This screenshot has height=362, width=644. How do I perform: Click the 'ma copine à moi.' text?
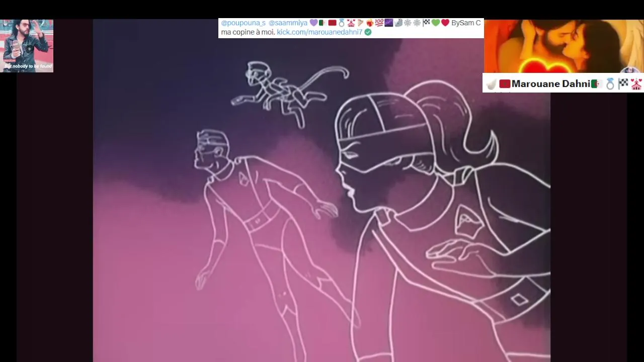pos(248,32)
